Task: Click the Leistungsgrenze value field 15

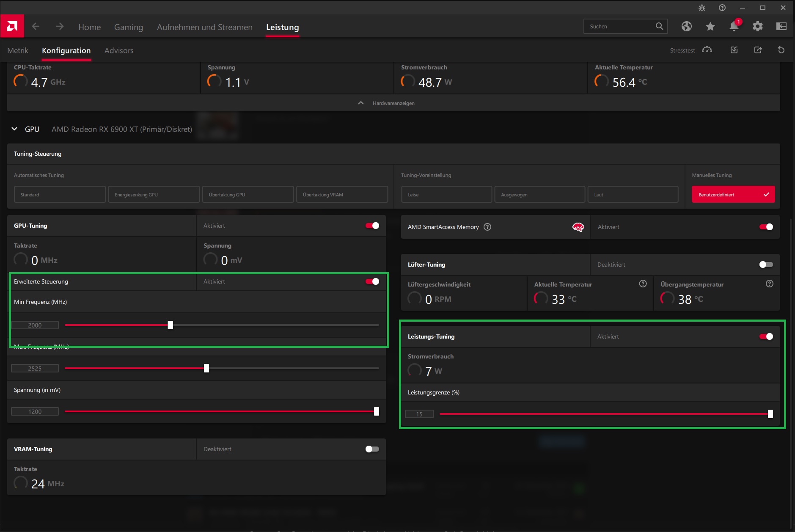Action: tap(419, 414)
